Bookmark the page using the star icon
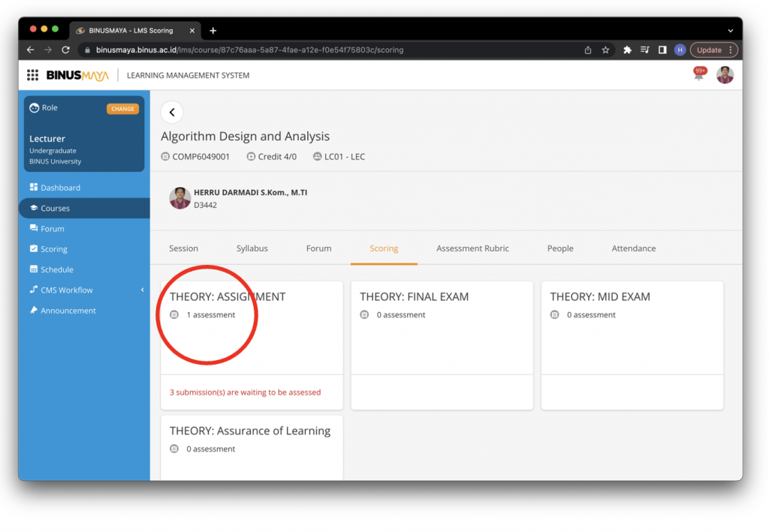This screenshot has width=769, height=532. 606,50
